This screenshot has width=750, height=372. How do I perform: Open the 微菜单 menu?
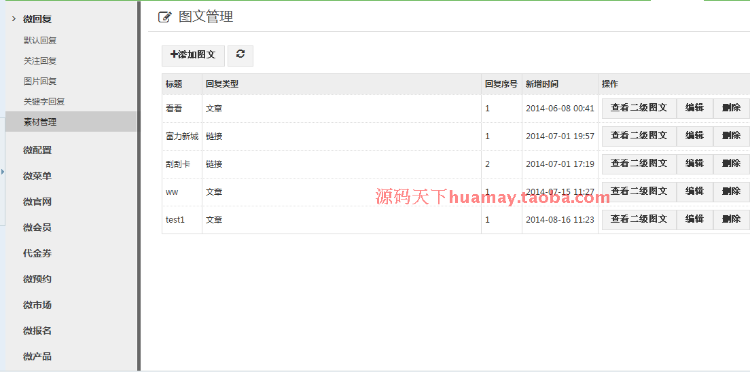(37, 176)
